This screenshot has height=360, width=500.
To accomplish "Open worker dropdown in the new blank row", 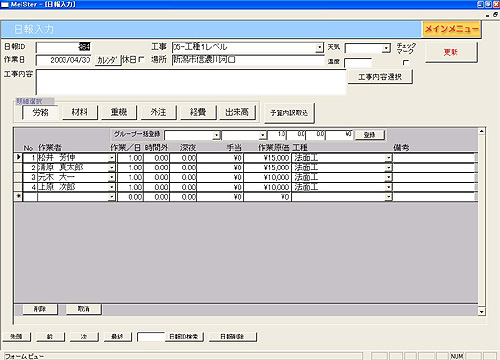I will (x=112, y=197).
